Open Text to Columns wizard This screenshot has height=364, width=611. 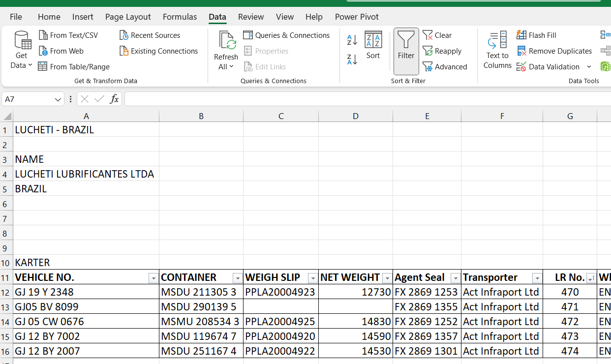497,51
